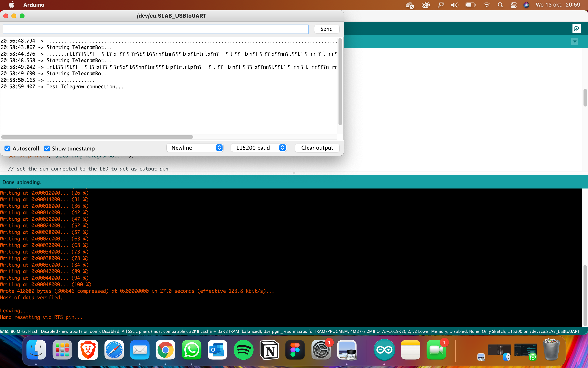Screen dimensions: 588x368
Task: Click 'Hard resetting via RTS pin...' console line
Action: click(41, 317)
